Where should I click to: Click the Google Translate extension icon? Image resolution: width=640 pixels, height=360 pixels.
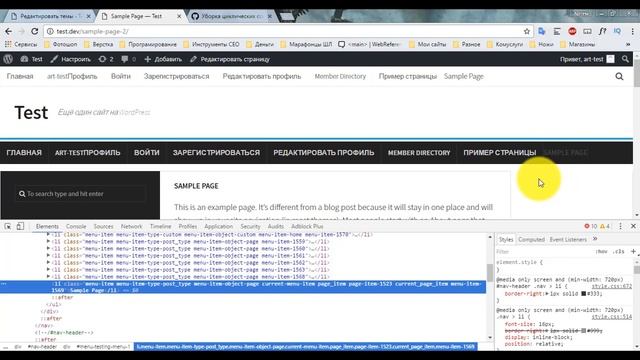tap(542, 31)
